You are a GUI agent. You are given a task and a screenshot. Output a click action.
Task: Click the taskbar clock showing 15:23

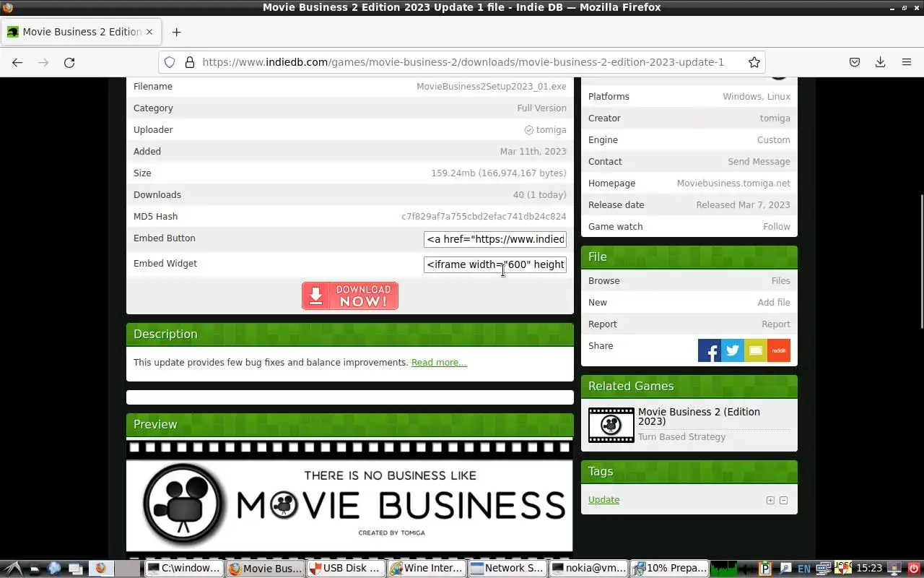tap(869, 569)
